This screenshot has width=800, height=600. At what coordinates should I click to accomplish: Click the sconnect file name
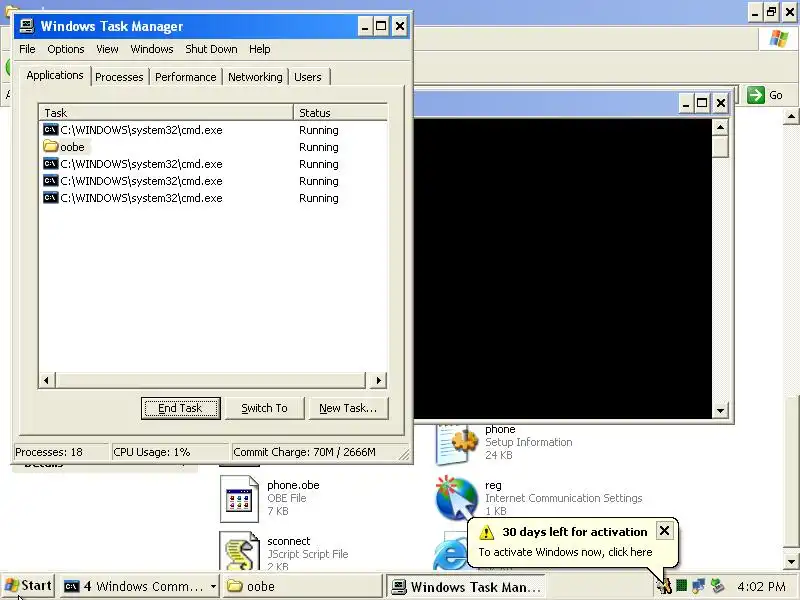point(289,541)
